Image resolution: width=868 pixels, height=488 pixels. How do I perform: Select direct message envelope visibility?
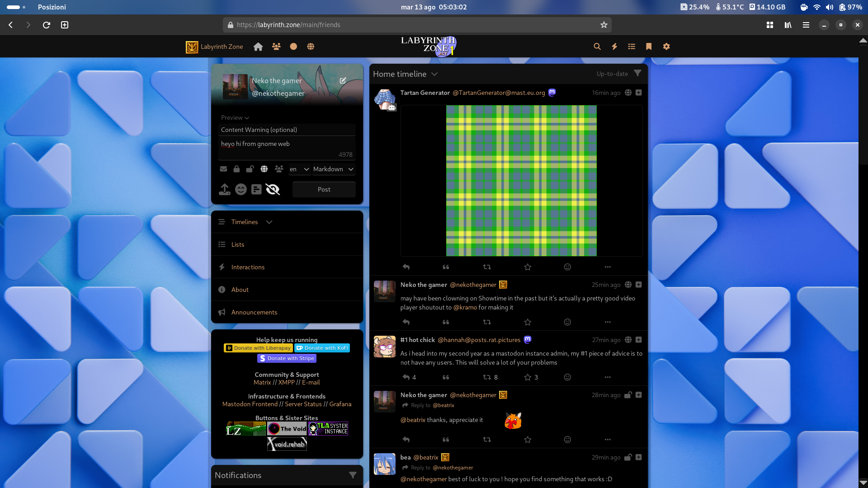pos(223,169)
